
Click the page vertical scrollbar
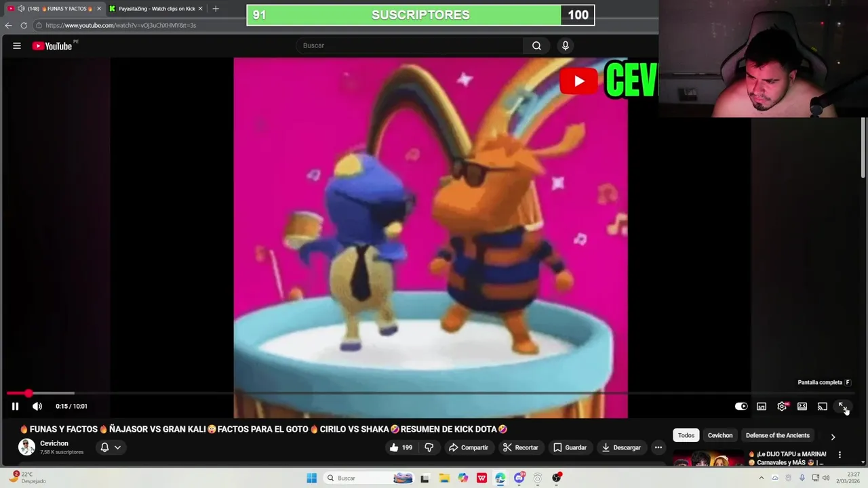pyautogui.click(x=863, y=148)
